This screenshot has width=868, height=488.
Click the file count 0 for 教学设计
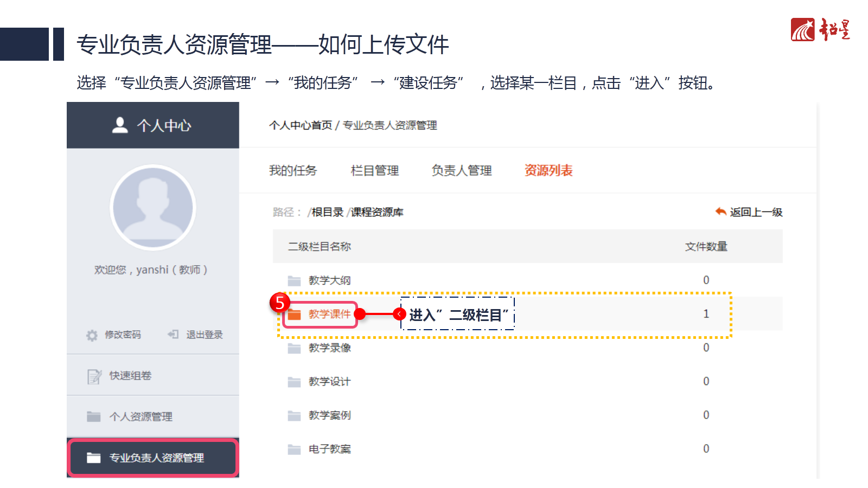(706, 381)
